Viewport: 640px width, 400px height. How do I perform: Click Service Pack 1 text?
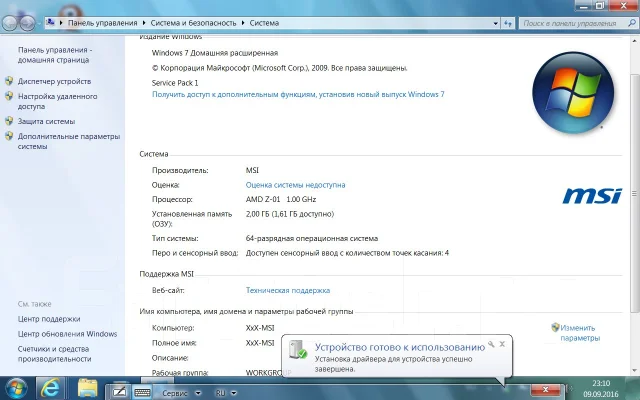(175, 83)
